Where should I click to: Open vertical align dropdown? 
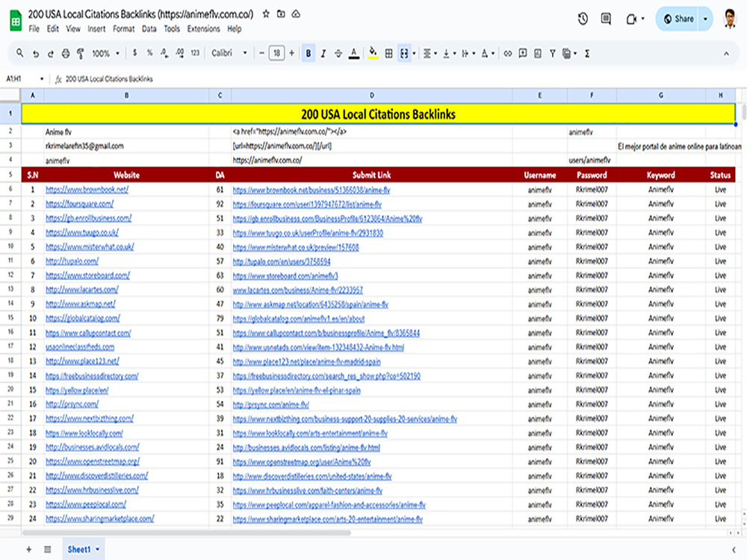coord(449,53)
